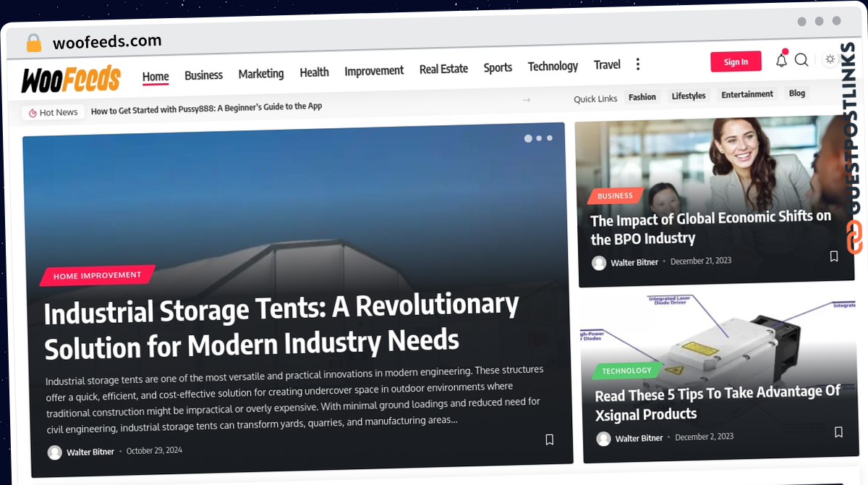Click Walter Bitner avatar on Xsignal post

(x=604, y=439)
